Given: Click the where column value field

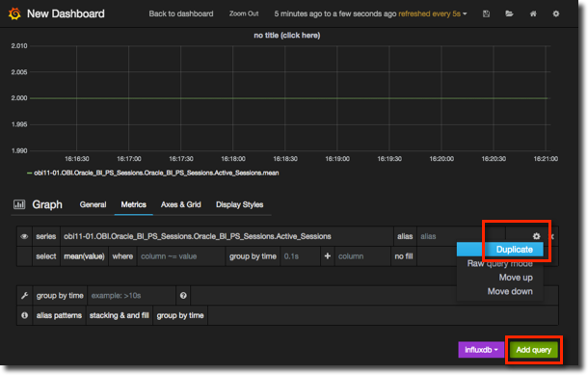Looking at the screenshot, I should 181,256.
